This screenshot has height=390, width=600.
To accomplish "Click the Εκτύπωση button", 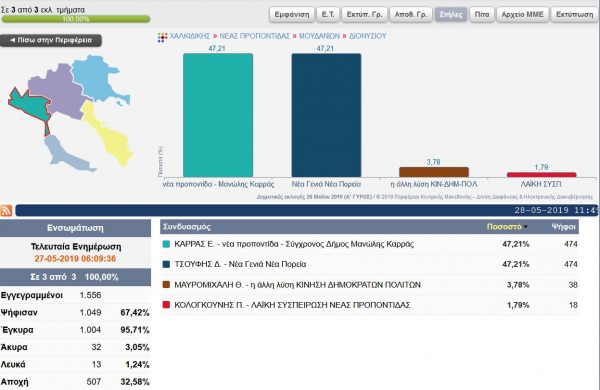I will [x=574, y=15].
